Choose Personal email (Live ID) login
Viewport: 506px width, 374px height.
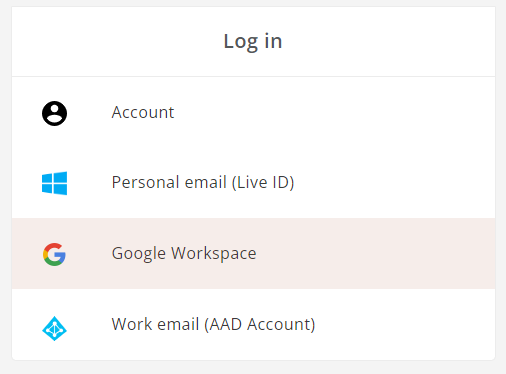[x=253, y=183]
